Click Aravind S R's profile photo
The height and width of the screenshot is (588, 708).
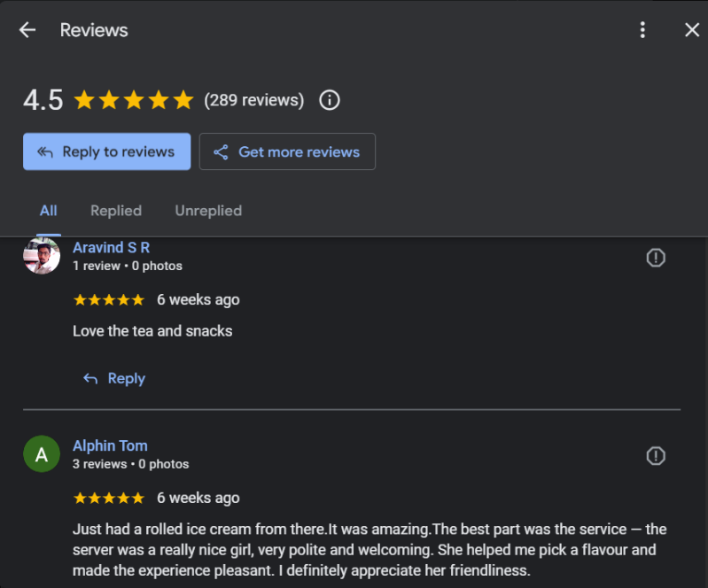(42, 256)
